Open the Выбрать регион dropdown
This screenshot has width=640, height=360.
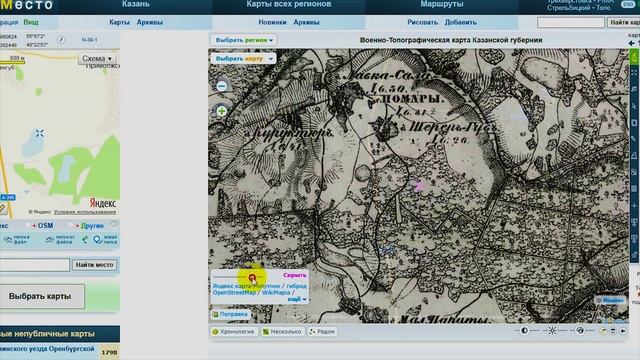[244, 40]
